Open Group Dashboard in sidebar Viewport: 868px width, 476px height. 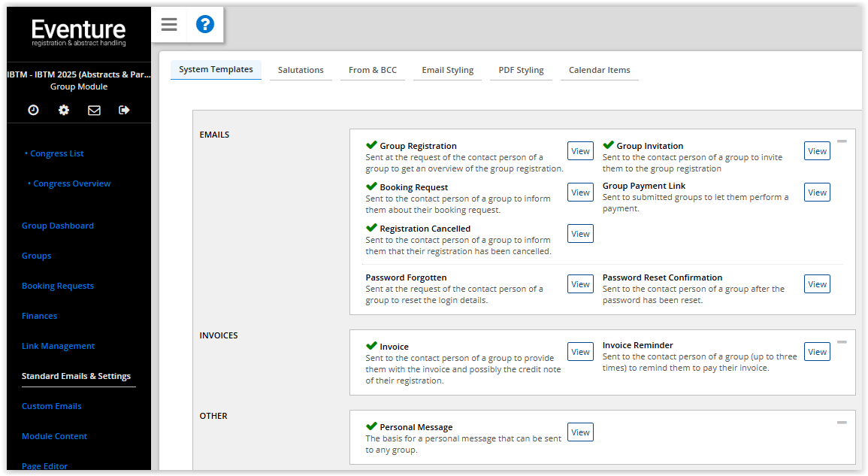point(58,226)
